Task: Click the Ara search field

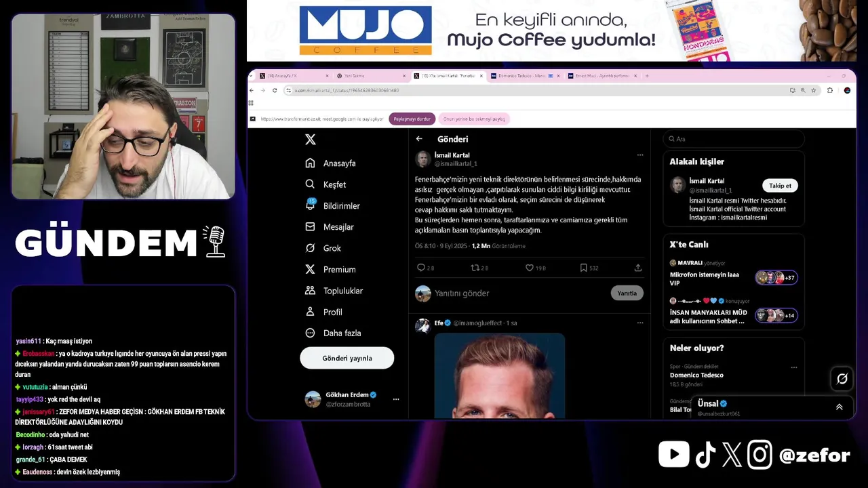Action: click(734, 139)
